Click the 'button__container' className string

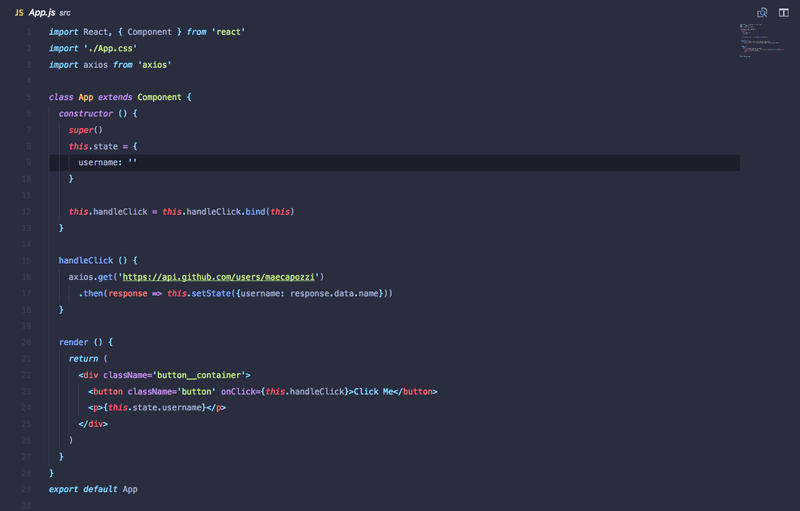(199, 375)
